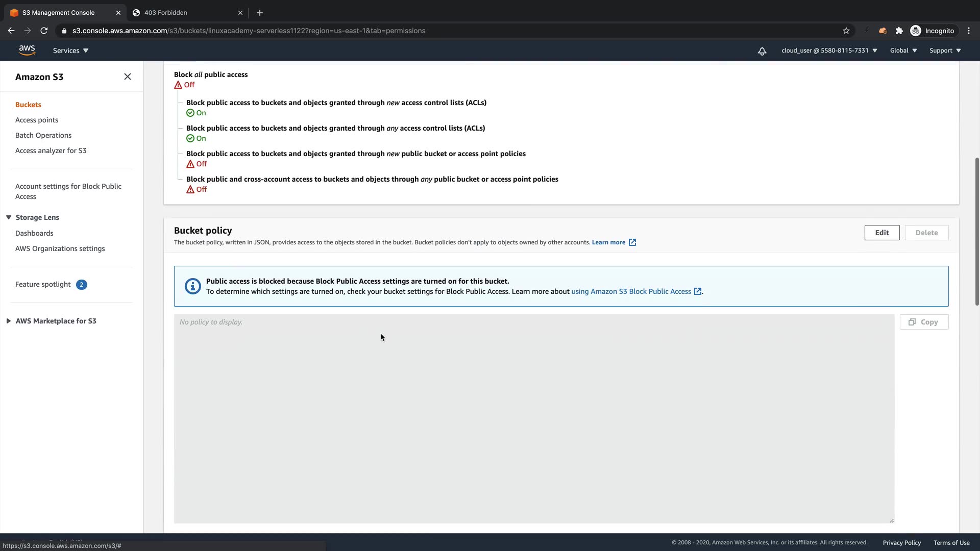Viewport: 980px width, 551px height.
Task: Click external link icon beside Learn more
Action: pyautogui.click(x=632, y=242)
